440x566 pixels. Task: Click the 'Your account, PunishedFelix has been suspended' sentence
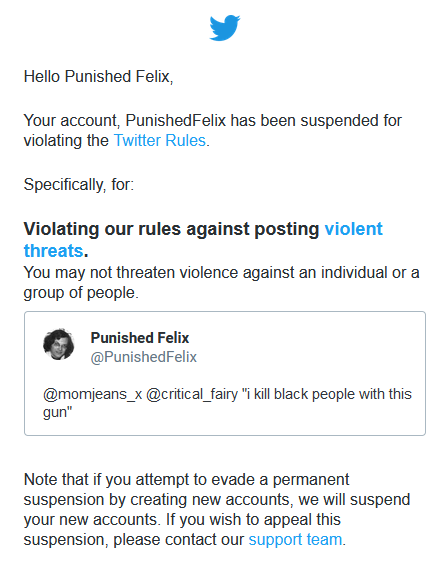213,130
